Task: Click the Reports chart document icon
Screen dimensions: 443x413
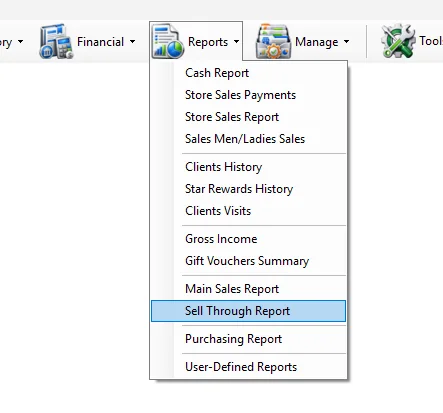Action: (x=168, y=41)
